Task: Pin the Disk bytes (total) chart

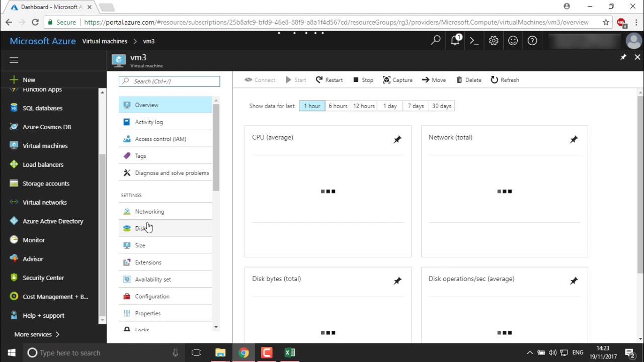Action: point(397,281)
